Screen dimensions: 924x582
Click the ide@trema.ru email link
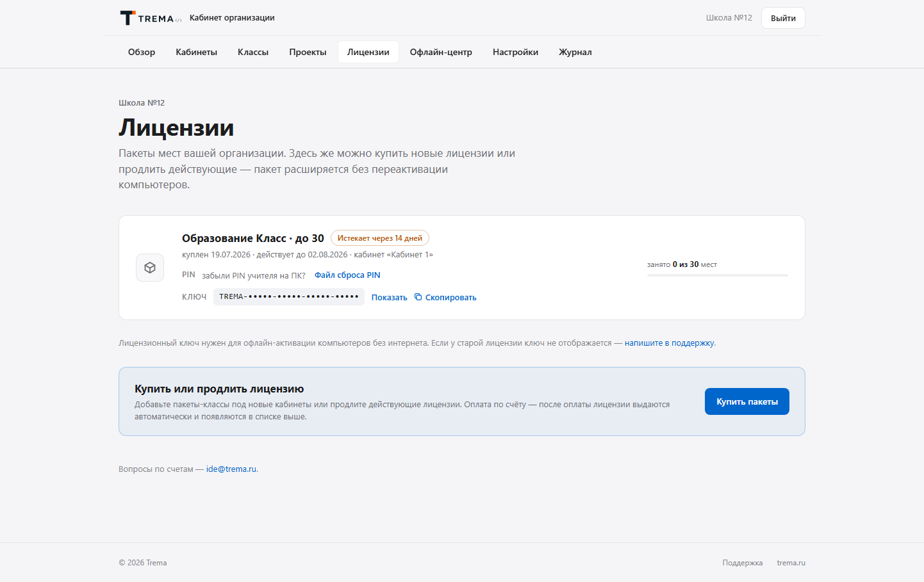pos(231,469)
